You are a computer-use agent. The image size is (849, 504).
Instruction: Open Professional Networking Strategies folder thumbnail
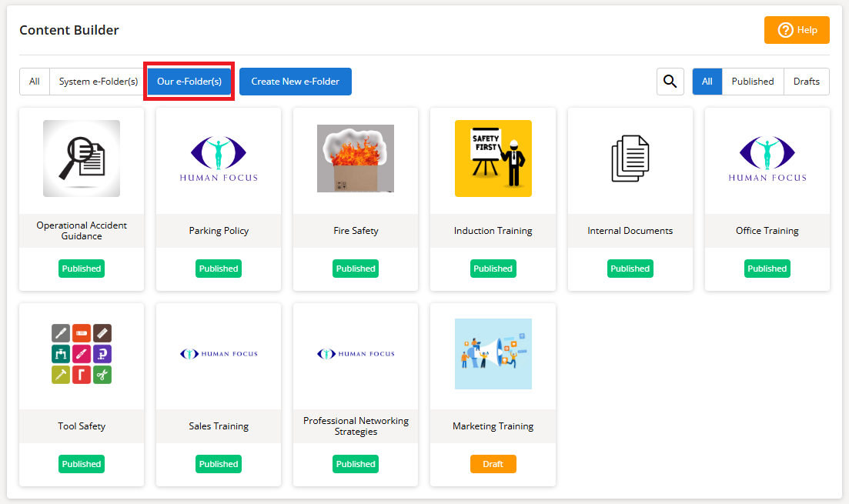pyautogui.click(x=356, y=354)
